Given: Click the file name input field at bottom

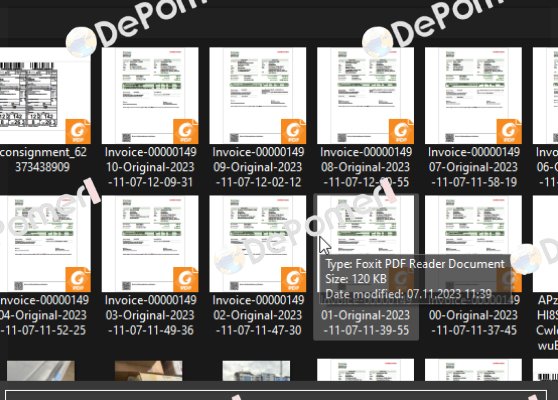Looking at the screenshot, I should click(276, 395).
